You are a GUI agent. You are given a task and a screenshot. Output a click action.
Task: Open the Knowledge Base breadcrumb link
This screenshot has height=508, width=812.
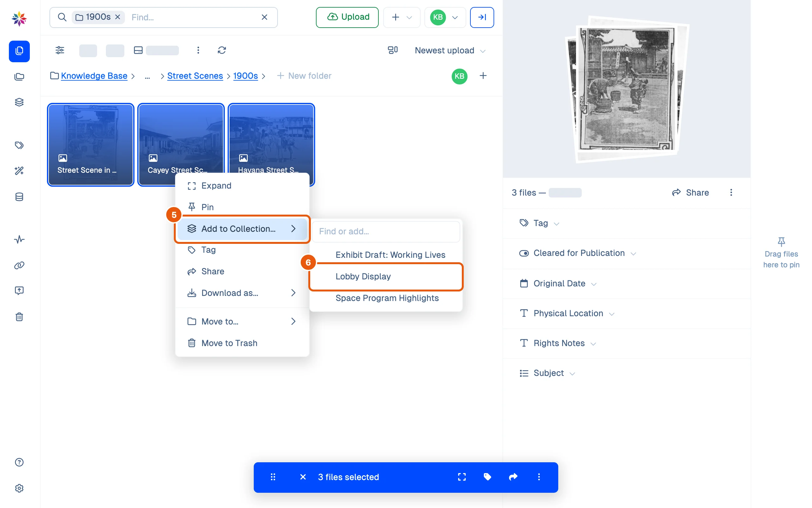94,76
